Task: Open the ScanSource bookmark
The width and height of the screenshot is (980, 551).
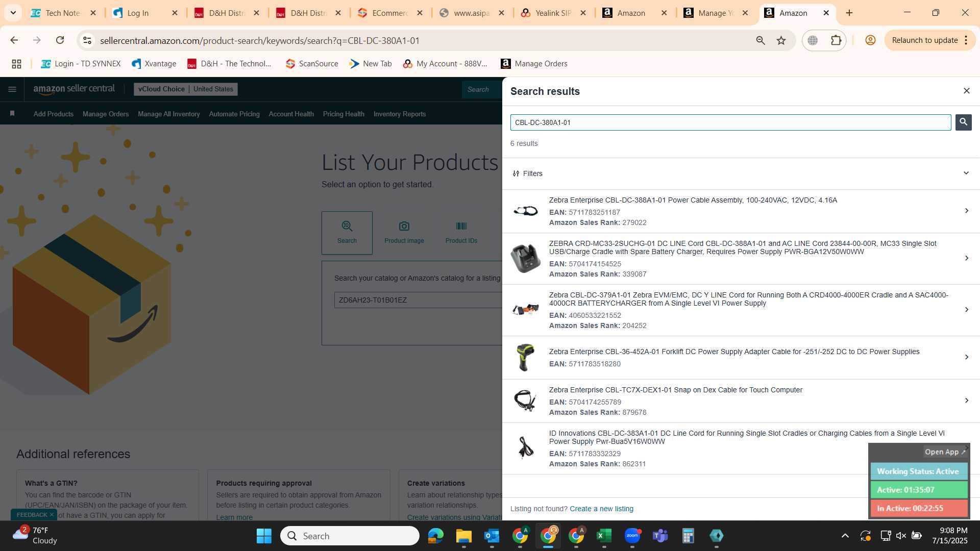Action: tap(312, 64)
